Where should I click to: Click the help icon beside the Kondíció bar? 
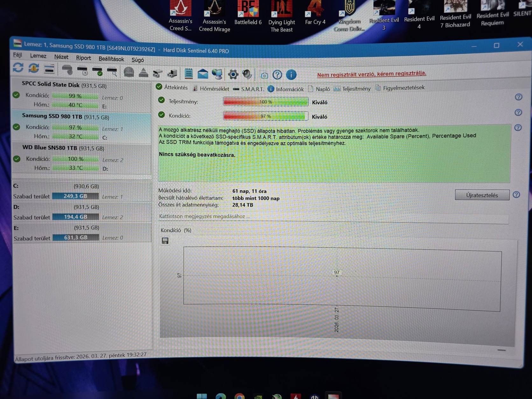[x=518, y=112]
